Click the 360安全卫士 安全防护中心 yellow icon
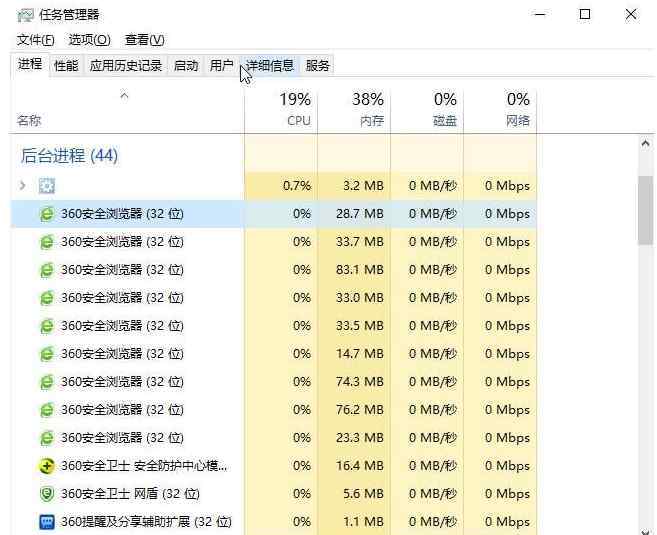Screen dimensions: 657x535 (x=47, y=466)
